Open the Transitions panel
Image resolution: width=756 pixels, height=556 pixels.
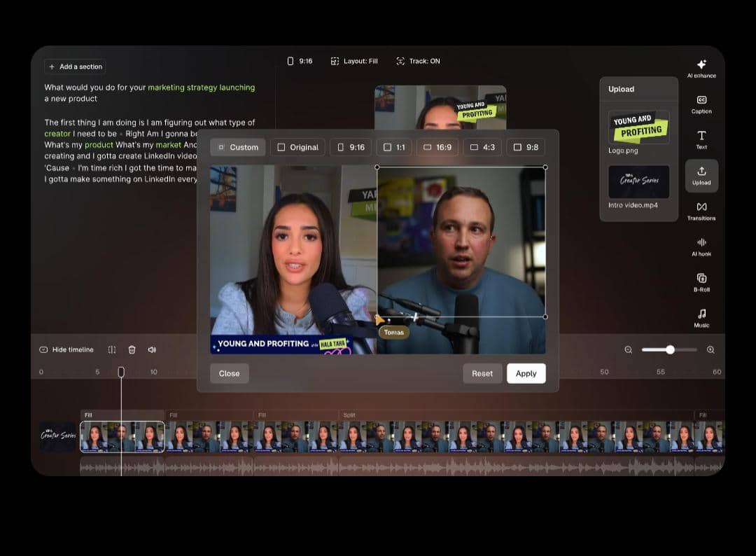pos(701,211)
